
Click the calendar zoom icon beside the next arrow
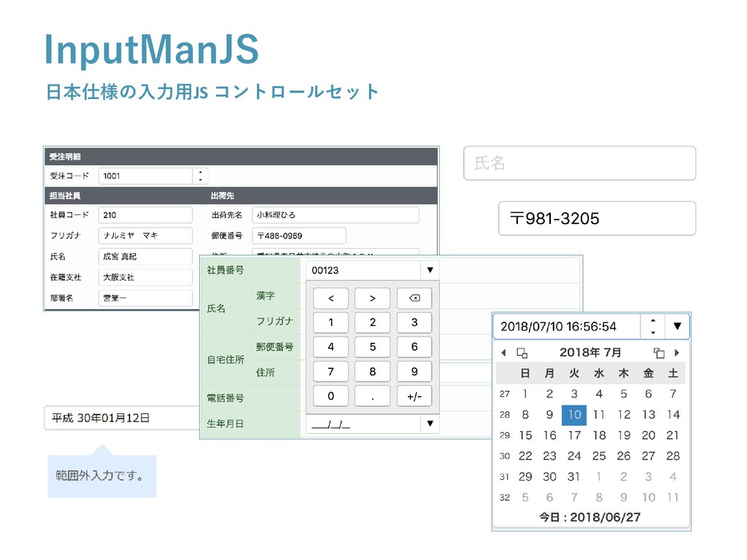pos(659,353)
